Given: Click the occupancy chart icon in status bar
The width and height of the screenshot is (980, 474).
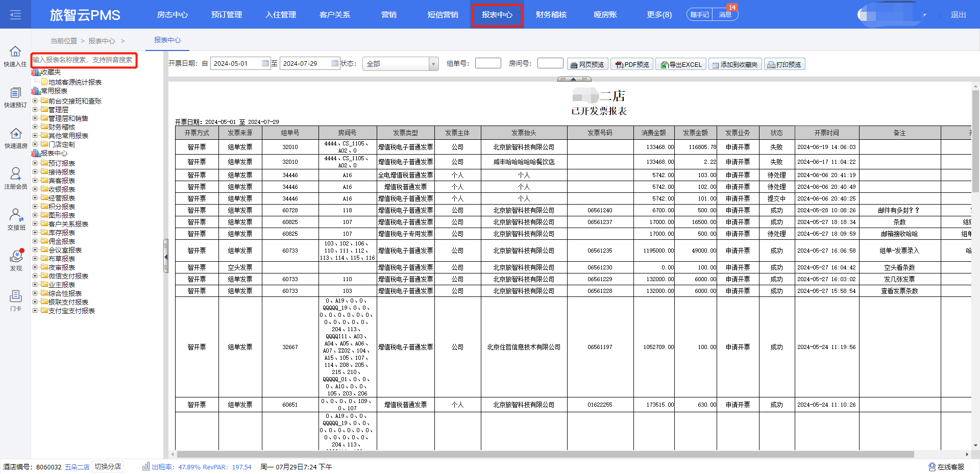Looking at the screenshot, I should point(146,466).
